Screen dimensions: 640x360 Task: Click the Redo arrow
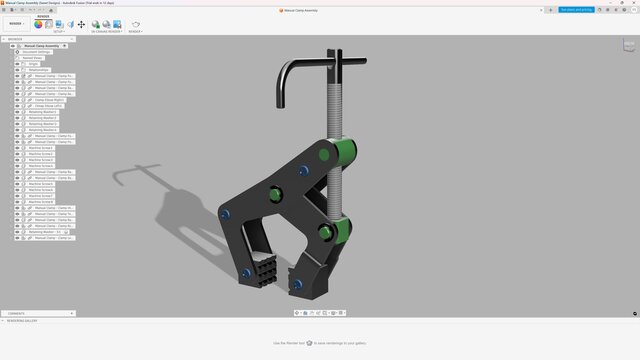[40, 10]
